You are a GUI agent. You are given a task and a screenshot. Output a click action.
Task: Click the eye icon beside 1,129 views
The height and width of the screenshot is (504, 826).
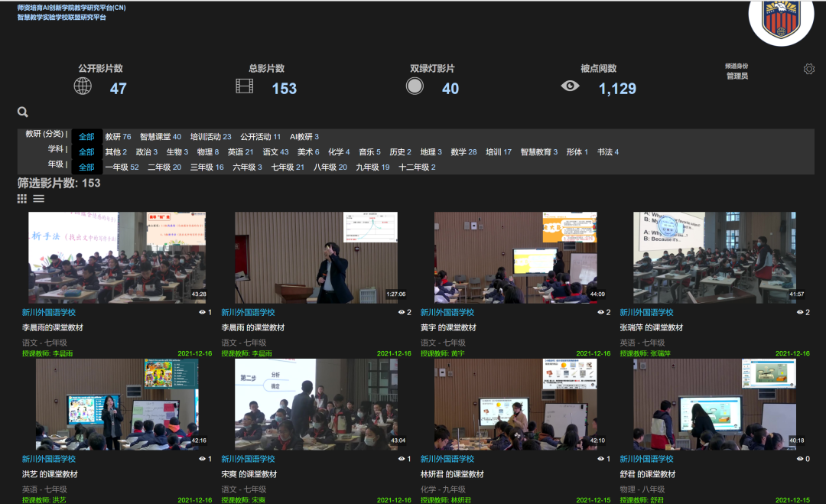[x=570, y=86]
